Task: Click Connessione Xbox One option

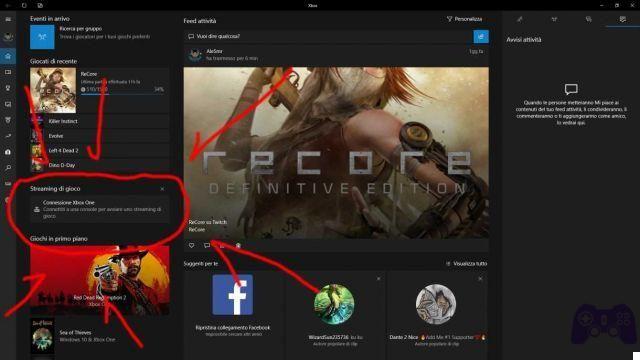Action: click(x=100, y=209)
